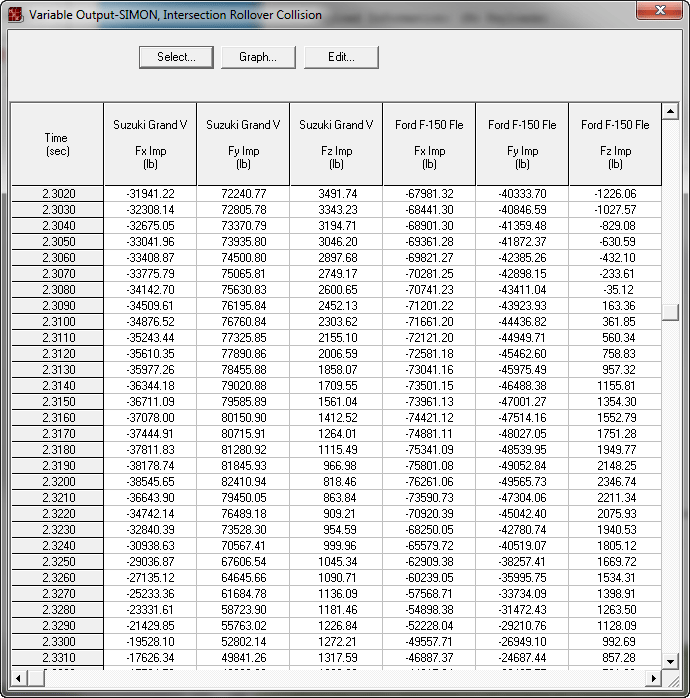The width and height of the screenshot is (690, 698).
Task: Select the Time (sec) column header
Action: [57, 144]
